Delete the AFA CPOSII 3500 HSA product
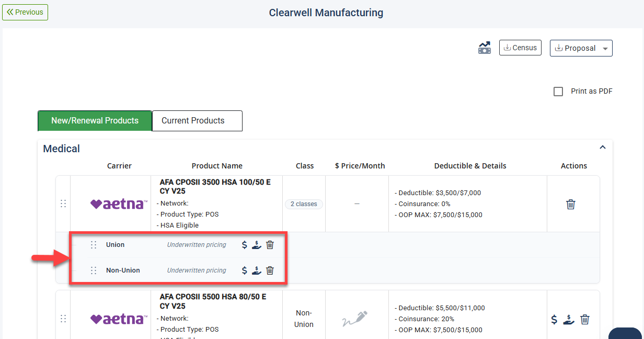 [571, 204]
